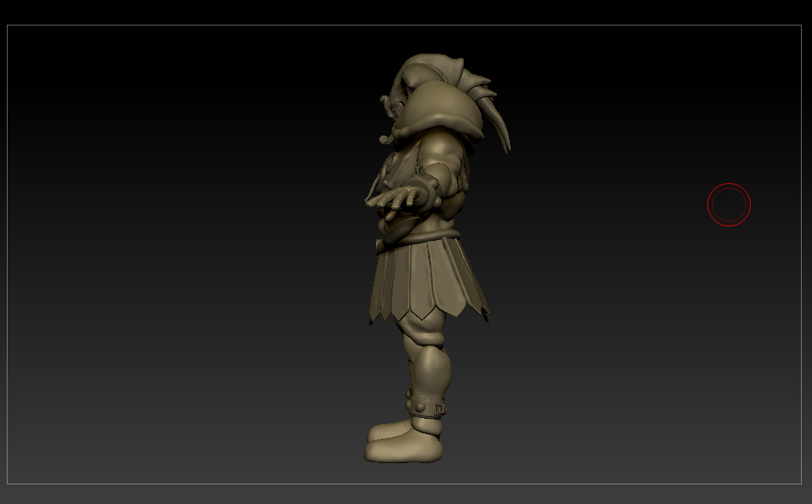Image resolution: width=812 pixels, height=504 pixels.
Task: Click the belt around the character's waist
Action: click(417, 241)
